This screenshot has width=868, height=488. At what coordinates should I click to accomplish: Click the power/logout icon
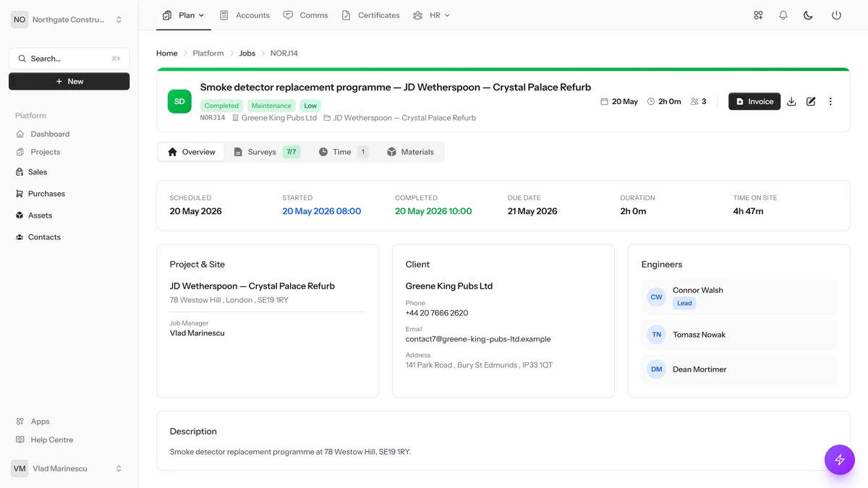pyautogui.click(x=836, y=15)
